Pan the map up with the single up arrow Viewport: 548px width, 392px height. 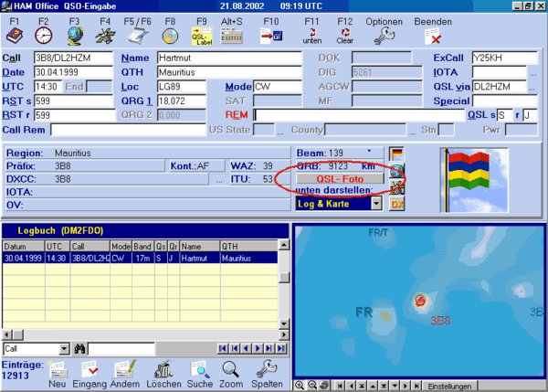[373, 386]
